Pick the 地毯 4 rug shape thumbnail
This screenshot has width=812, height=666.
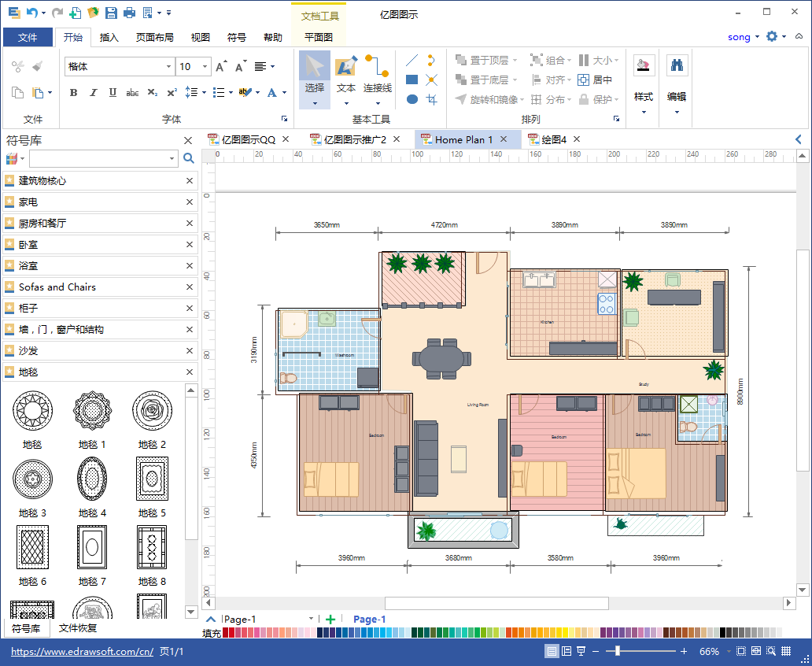[91, 479]
